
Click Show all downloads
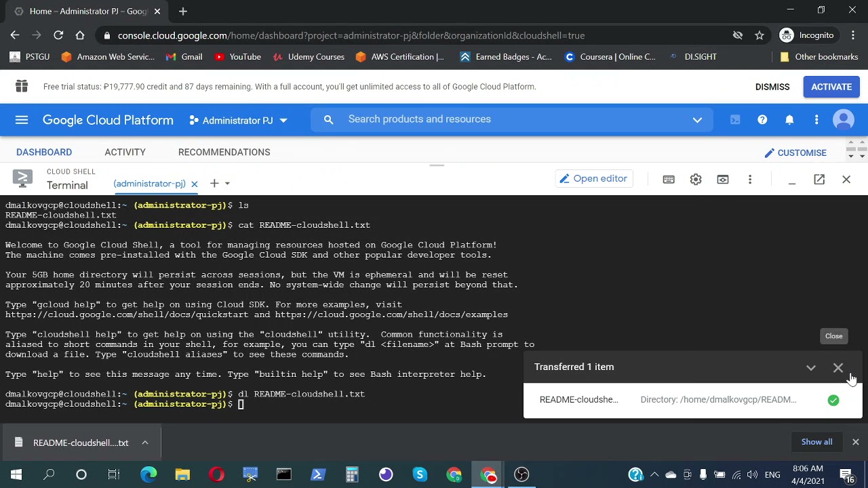point(816,442)
